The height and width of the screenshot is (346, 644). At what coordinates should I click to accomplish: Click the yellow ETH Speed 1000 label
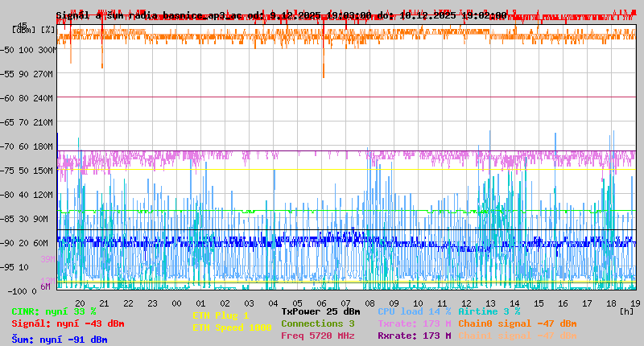232,327
